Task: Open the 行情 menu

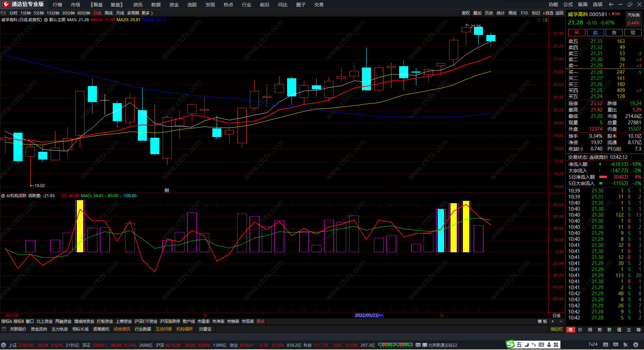Action: [x=57, y=5]
